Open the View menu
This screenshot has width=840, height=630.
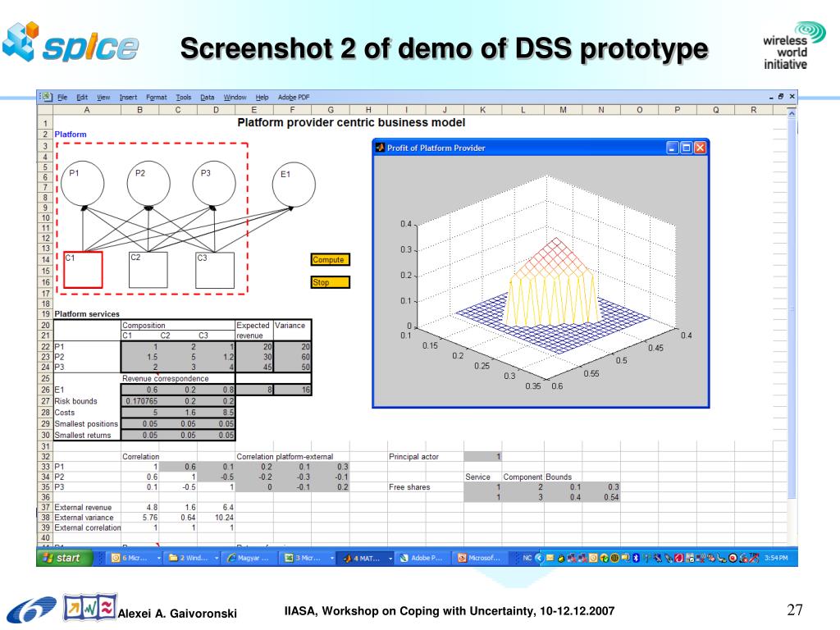pos(103,97)
